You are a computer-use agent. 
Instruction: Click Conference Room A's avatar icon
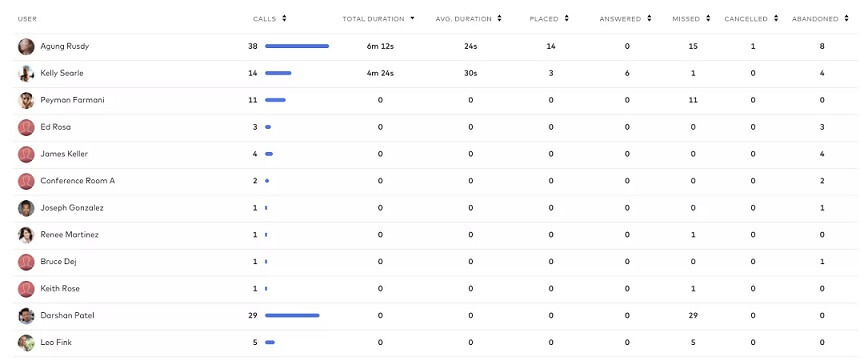coord(26,181)
